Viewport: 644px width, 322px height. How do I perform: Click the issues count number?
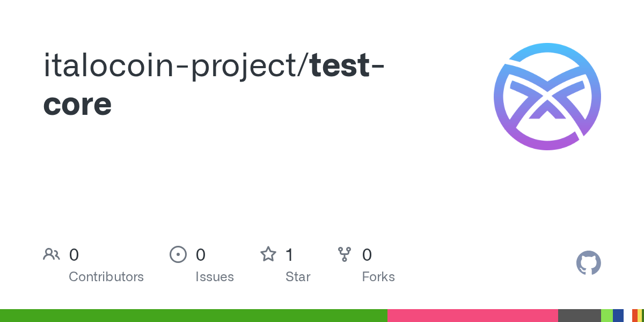[200, 254]
